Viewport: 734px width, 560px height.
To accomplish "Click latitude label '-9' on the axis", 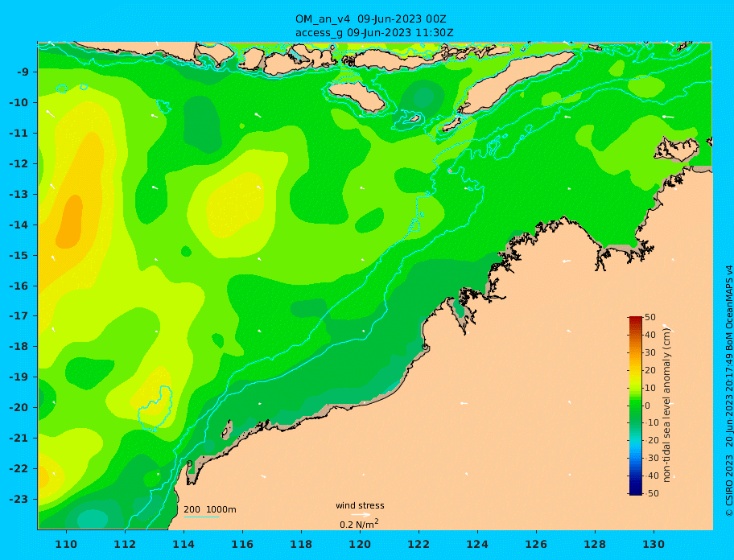I will (23, 72).
